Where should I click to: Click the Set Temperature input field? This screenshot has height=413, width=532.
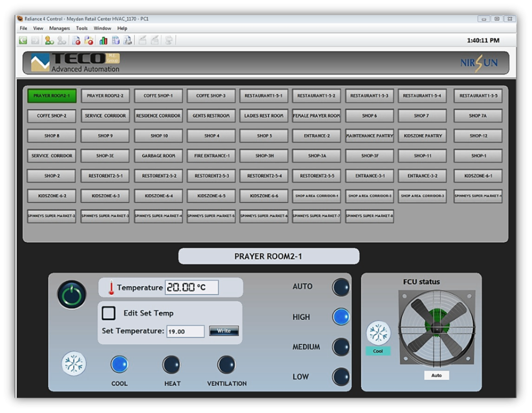pos(185,331)
